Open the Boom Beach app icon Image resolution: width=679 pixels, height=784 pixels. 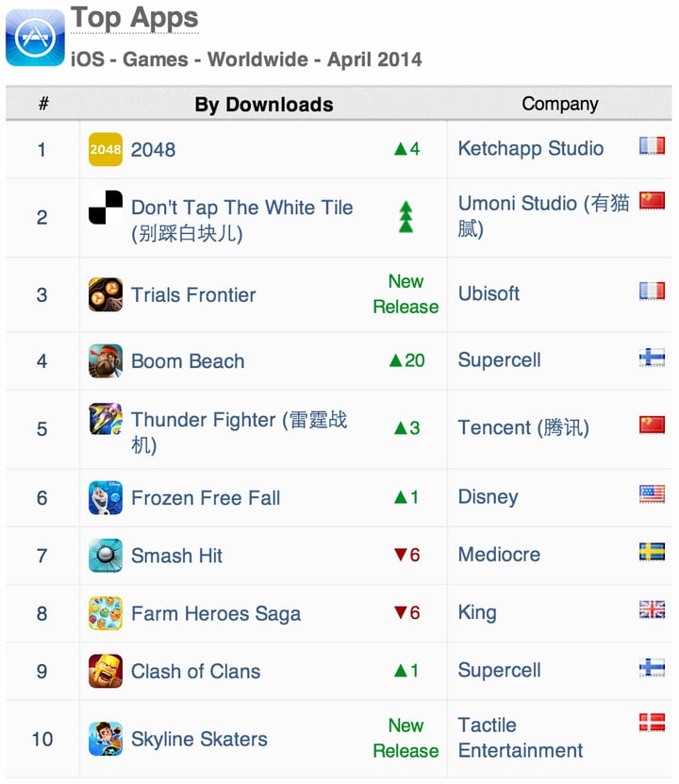(106, 360)
